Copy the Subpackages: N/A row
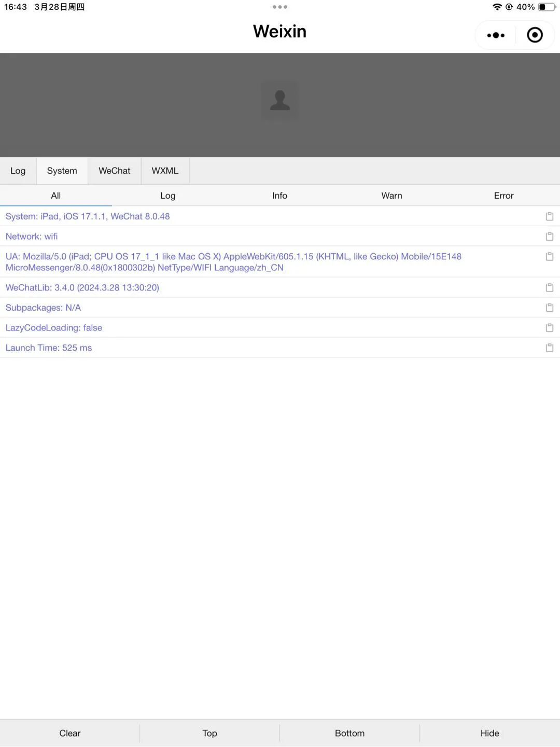Image resolution: width=560 pixels, height=747 pixels. point(550,308)
